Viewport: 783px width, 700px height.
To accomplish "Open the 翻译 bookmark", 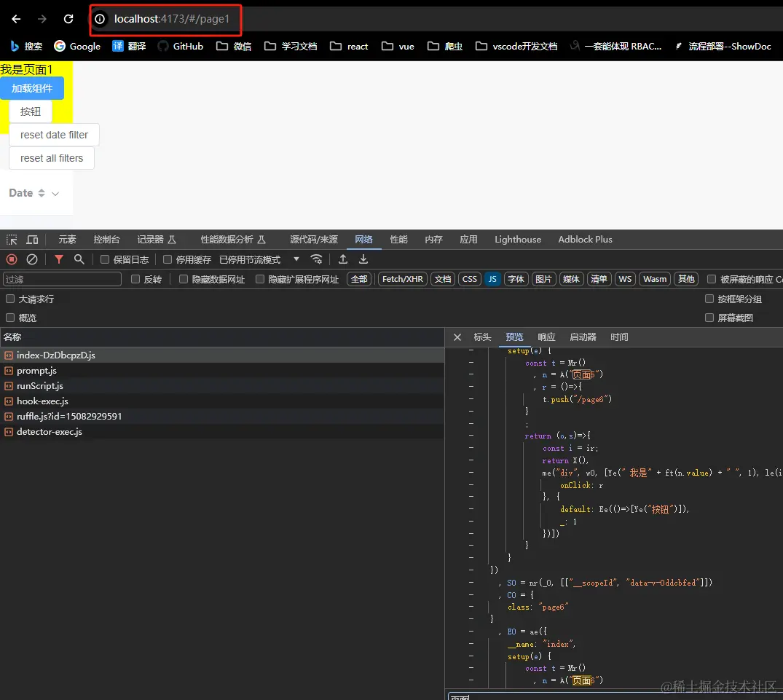I will click(129, 47).
